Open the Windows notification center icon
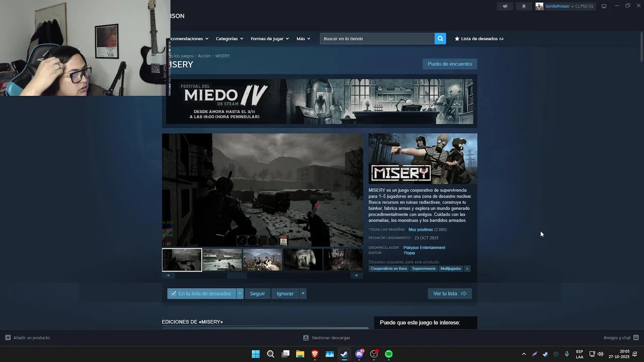The image size is (644, 362). (x=635, y=354)
